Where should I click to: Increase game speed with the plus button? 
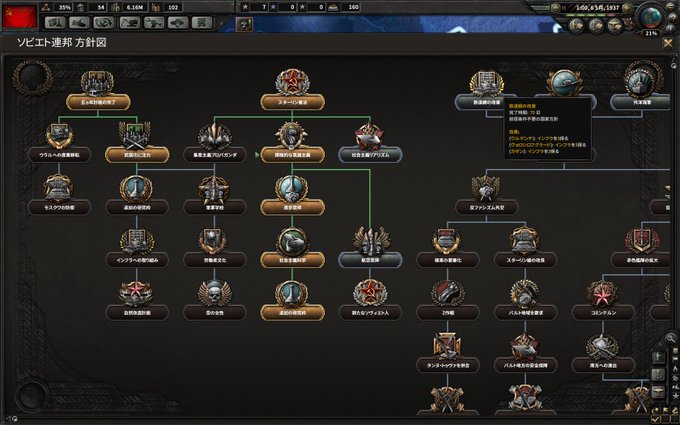tap(627, 8)
